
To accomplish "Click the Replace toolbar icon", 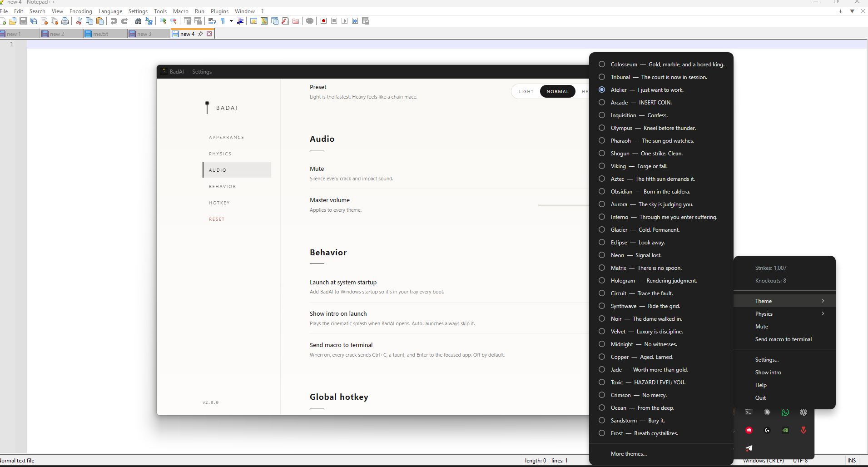I will (149, 21).
